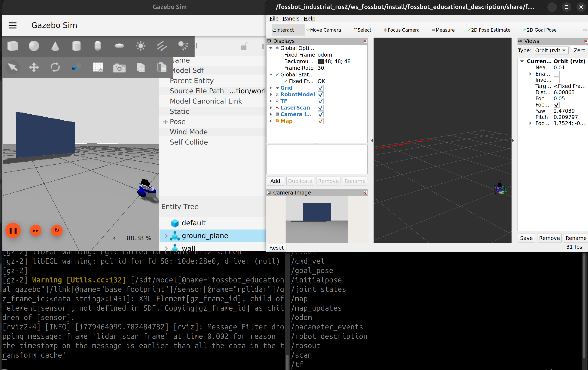Click Rename in the Views panel

pos(576,238)
